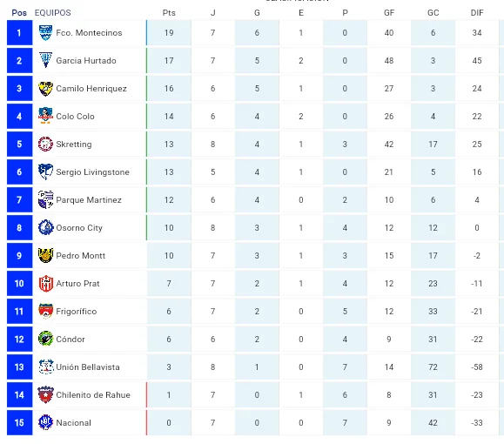Open the Frigorífico team name link
The height and width of the screenshot is (444, 504).
[77, 311]
